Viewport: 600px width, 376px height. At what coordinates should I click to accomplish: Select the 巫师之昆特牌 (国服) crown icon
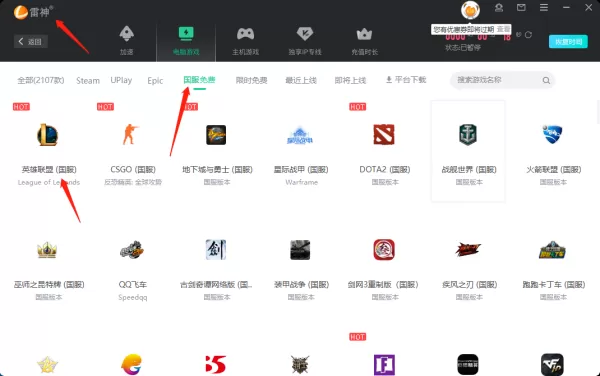coord(47,250)
